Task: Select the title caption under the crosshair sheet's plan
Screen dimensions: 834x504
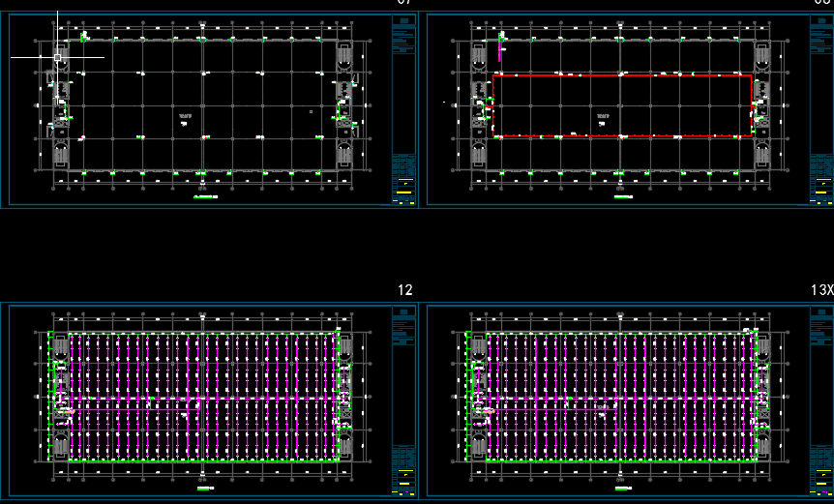Action: (206, 196)
